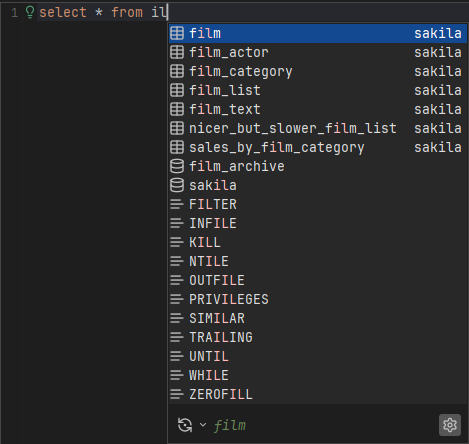Pick the NTILE keyword
469x444 pixels.
click(x=318, y=261)
